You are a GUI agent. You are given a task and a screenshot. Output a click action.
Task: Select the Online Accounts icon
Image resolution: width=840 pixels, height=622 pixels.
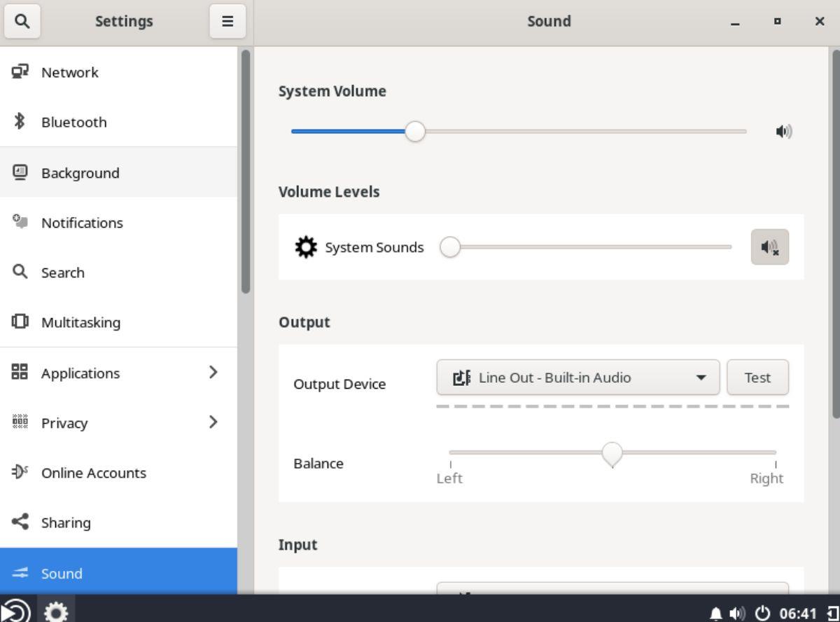pyautogui.click(x=19, y=473)
